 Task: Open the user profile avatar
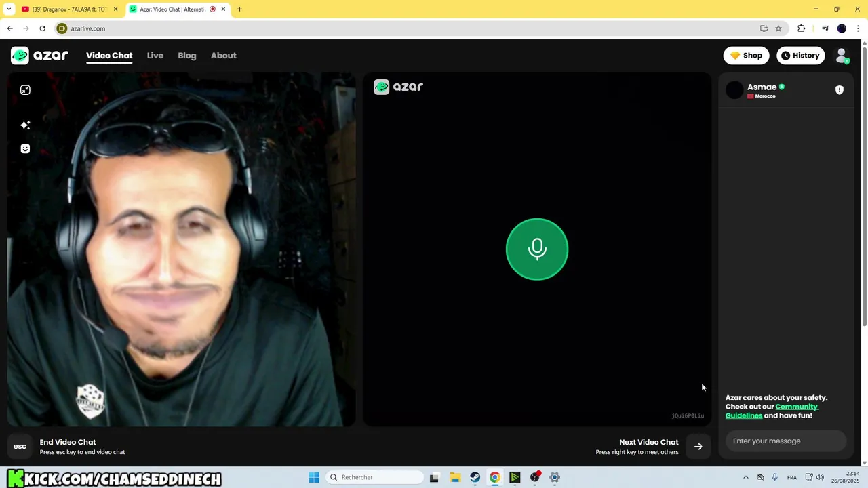click(842, 56)
